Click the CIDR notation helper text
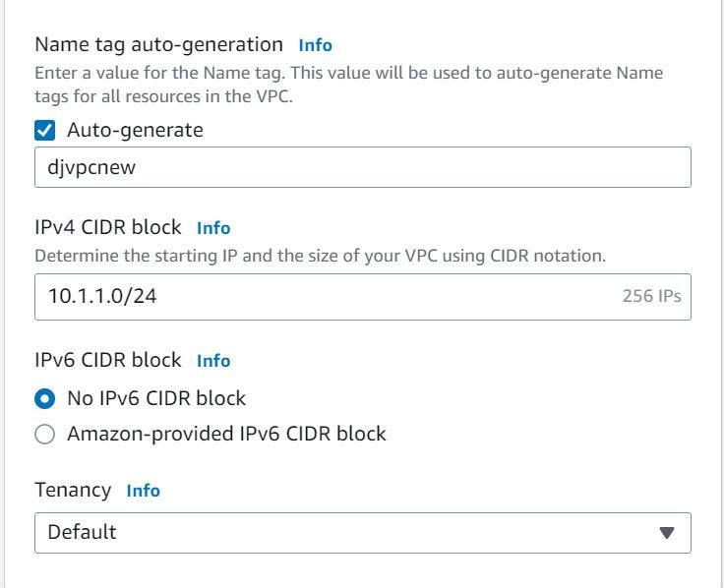Image resolution: width=724 pixels, height=588 pixels. [x=320, y=256]
